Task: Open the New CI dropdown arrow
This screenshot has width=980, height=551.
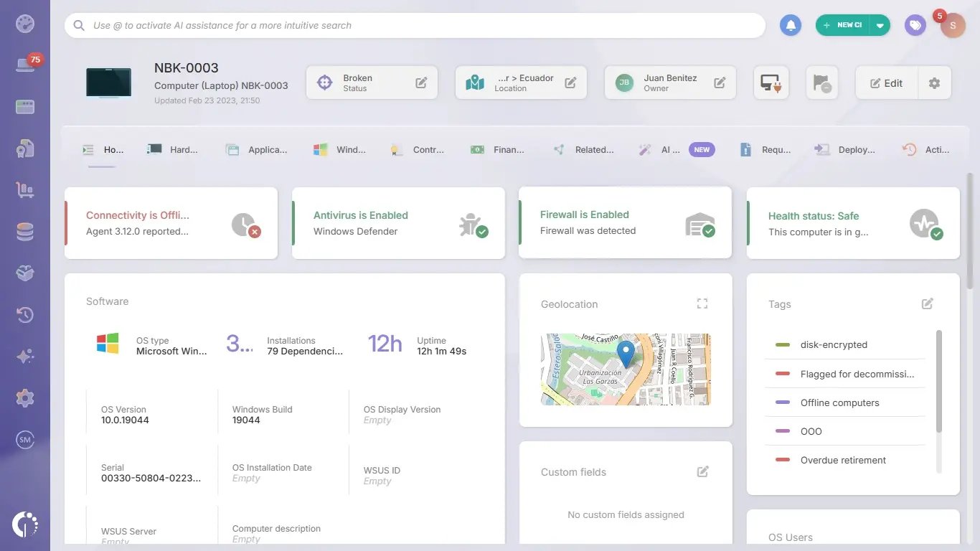Action: click(880, 25)
